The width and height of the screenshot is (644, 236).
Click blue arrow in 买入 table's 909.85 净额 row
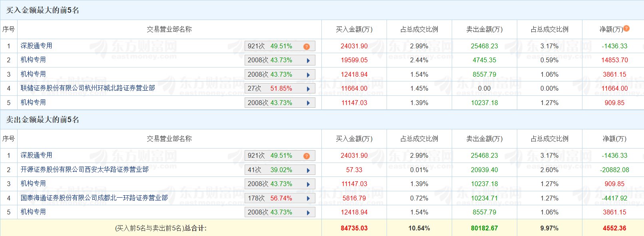point(308,103)
